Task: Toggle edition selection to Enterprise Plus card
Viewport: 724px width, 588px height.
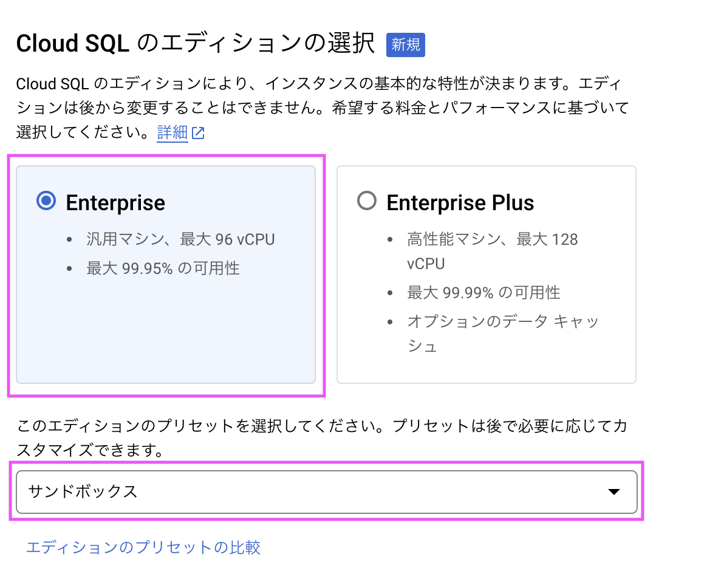Action: (486, 273)
